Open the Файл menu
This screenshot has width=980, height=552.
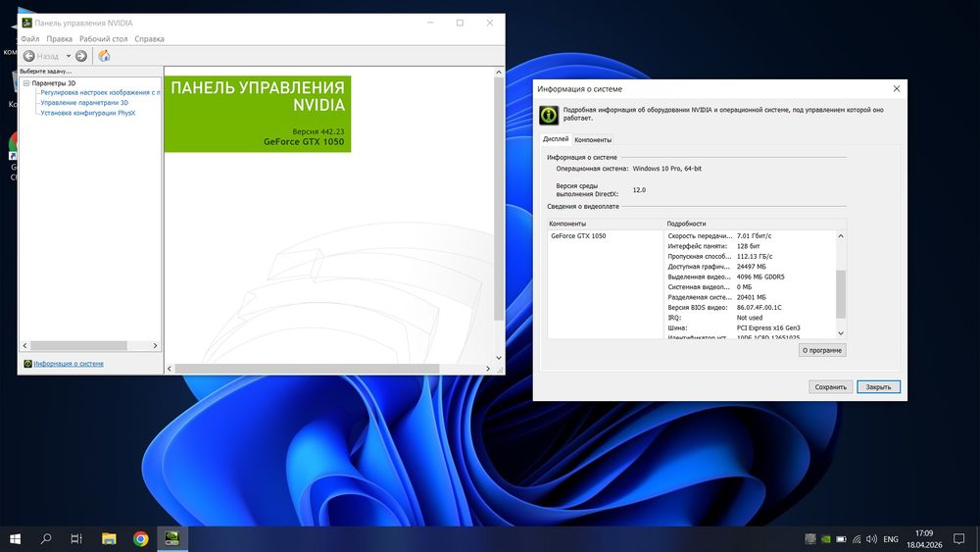coord(29,39)
